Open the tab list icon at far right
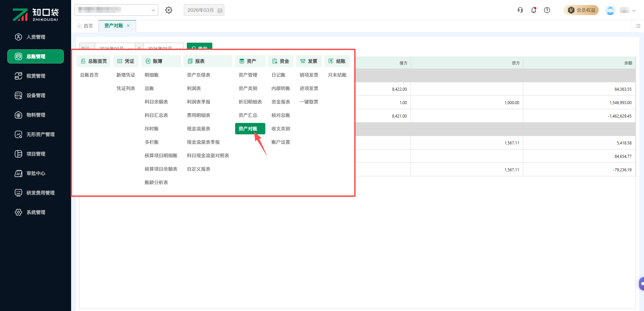Viewport: 644px width, 311px height. coord(638,26)
